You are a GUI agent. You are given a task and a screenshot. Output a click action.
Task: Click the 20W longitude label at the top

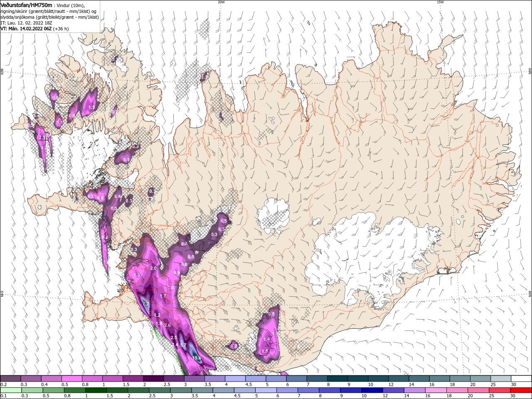click(x=221, y=2)
